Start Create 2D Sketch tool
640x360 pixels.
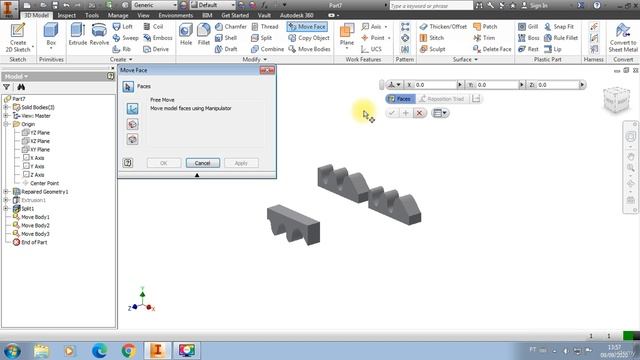point(18,38)
